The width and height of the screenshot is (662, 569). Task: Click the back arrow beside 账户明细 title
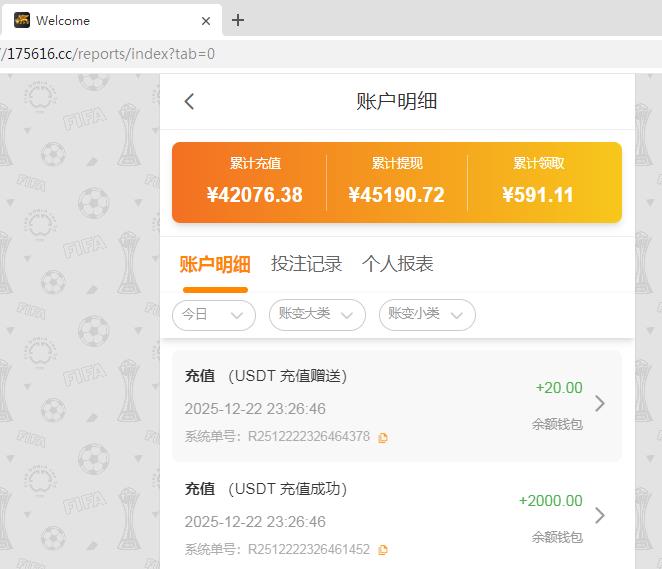pos(189,101)
